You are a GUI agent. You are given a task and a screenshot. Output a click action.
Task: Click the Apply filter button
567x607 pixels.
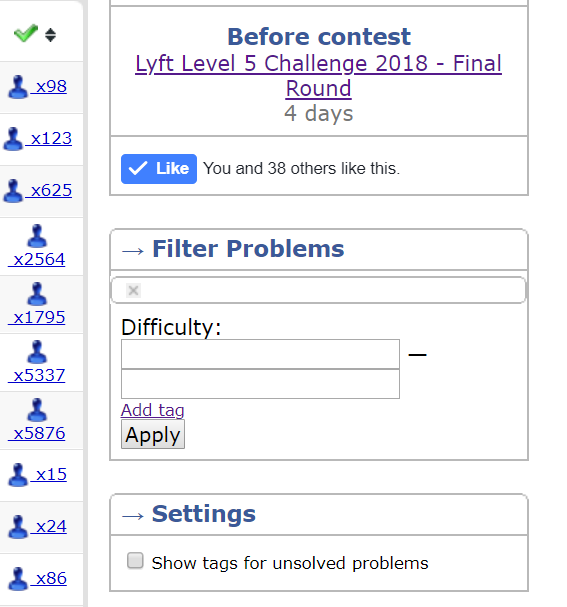153,434
